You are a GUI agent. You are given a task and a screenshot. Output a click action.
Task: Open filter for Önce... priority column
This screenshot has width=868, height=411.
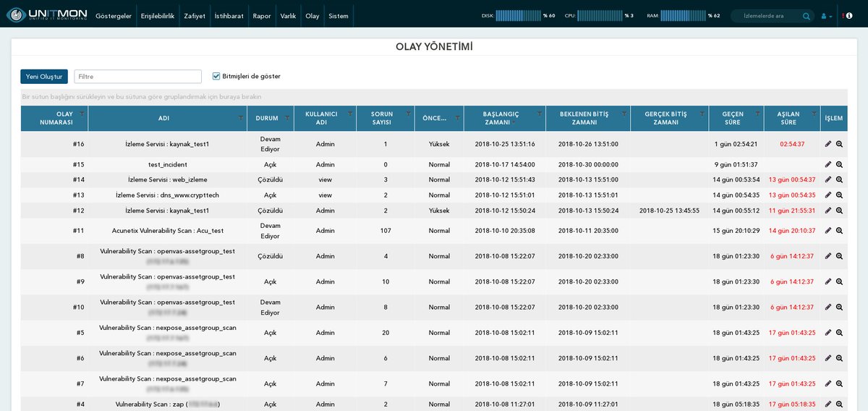pos(456,117)
